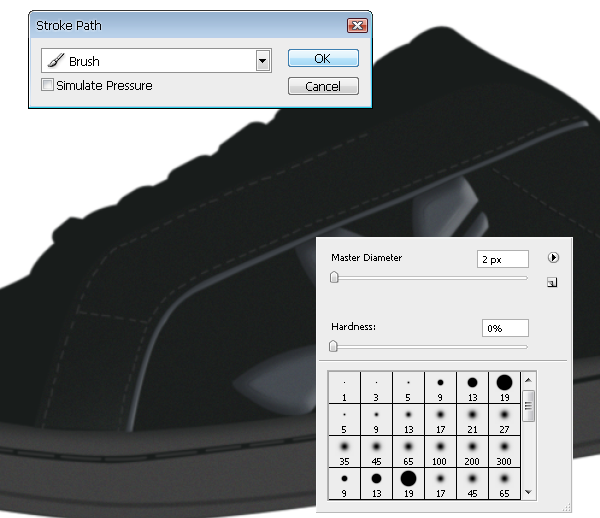Click OK in the Stroke Path dialog
Image resolution: width=600 pixels, height=518 pixels.
323,58
